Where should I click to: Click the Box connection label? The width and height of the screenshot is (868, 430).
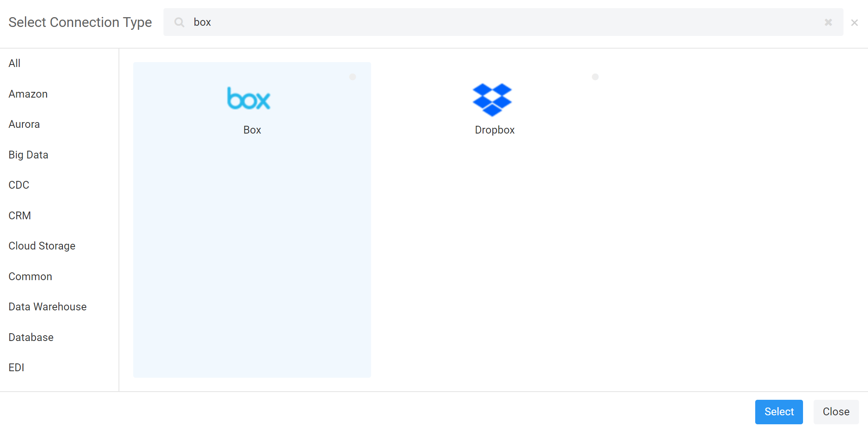(x=252, y=130)
